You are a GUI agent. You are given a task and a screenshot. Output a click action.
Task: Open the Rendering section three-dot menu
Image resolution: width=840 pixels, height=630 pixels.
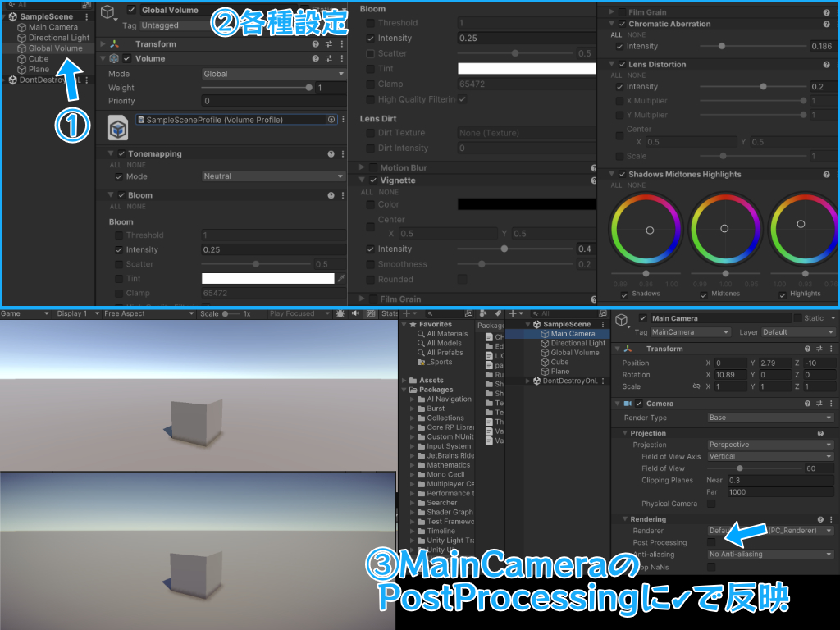(831, 519)
